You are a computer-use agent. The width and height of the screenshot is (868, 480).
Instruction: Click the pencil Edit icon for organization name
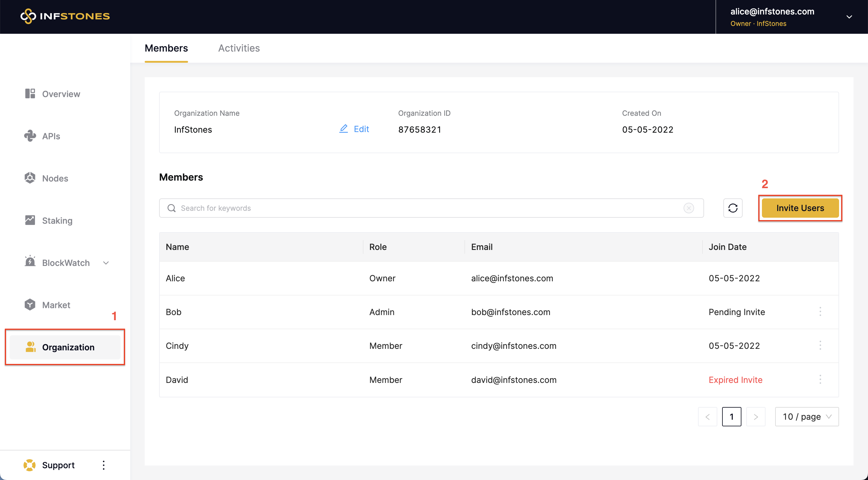pyautogui.click(x=343, y=129)
